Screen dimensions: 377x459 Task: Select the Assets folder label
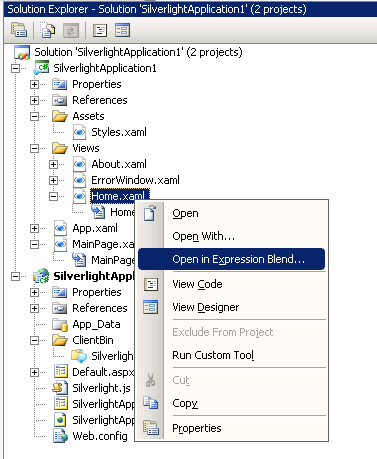tap(88, 116)
